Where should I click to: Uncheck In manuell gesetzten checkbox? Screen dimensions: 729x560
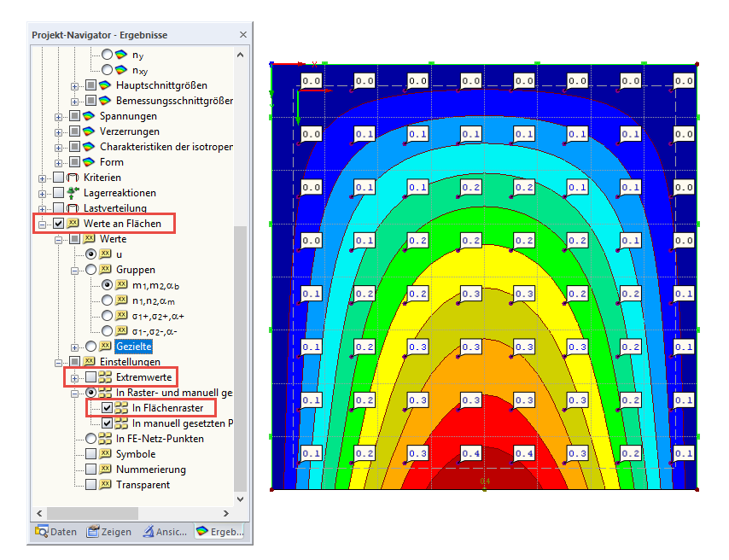coord(107,423)
